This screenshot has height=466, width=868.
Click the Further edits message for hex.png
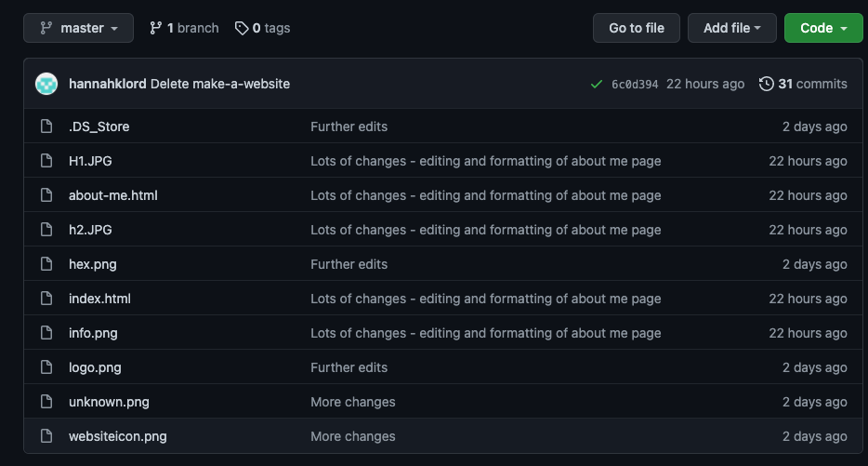[x=349, y=264]
